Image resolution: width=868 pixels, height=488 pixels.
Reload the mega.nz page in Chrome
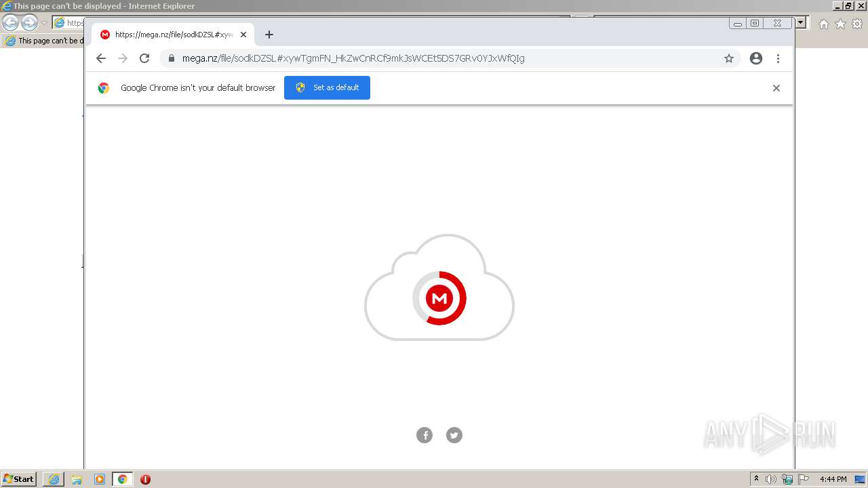(144, 58)
